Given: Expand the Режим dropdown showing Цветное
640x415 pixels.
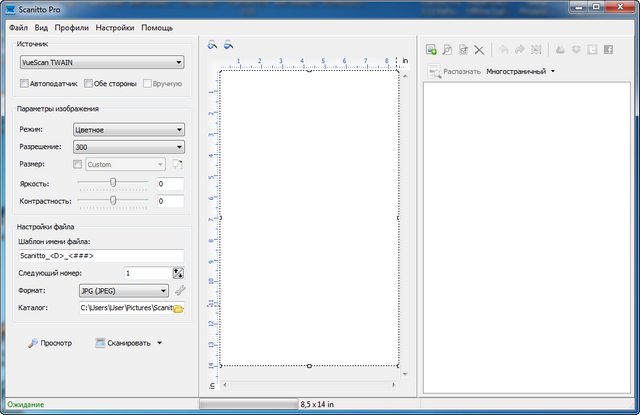Looking at the screenshot, I should (129, 129).
